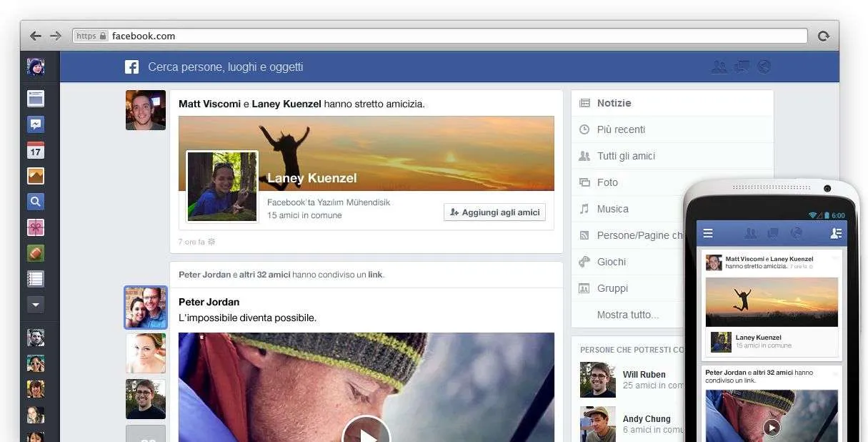This screenshot has height=442, width=868.
Task: Open the Peter Jordan post author name
Action: point(209,302)
